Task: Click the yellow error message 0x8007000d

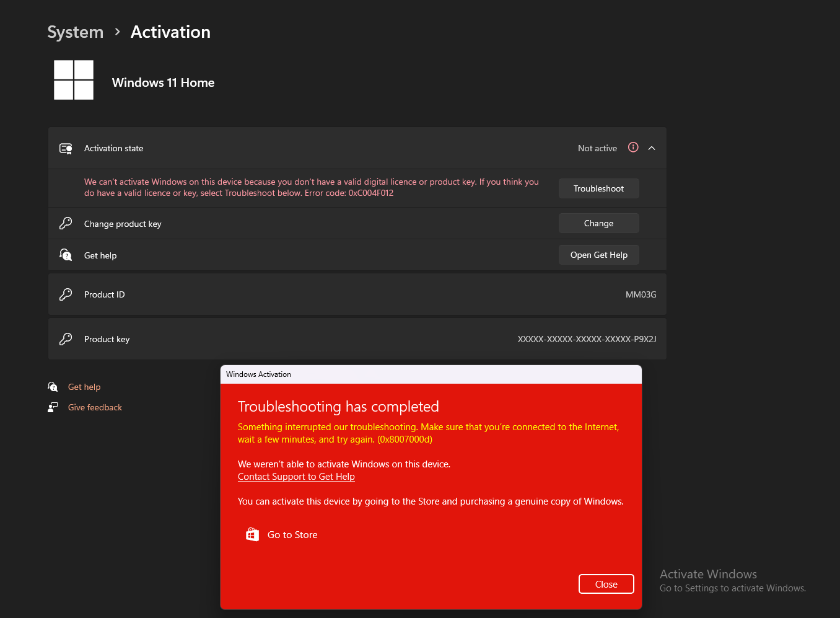Action: (428, 433)
